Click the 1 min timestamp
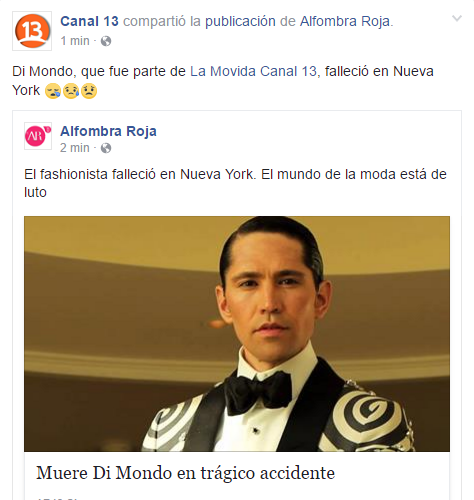This screenshot has height=500, width=474. [75, 41]
